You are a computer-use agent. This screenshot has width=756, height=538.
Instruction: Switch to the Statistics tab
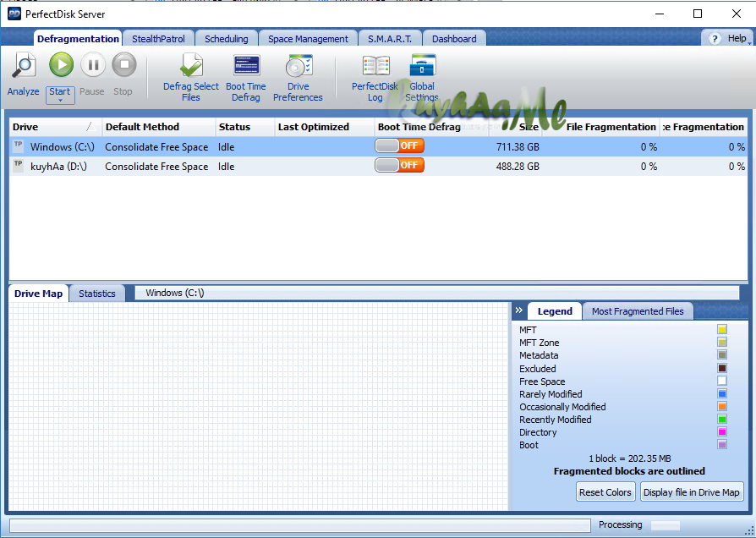pos(97,294)
